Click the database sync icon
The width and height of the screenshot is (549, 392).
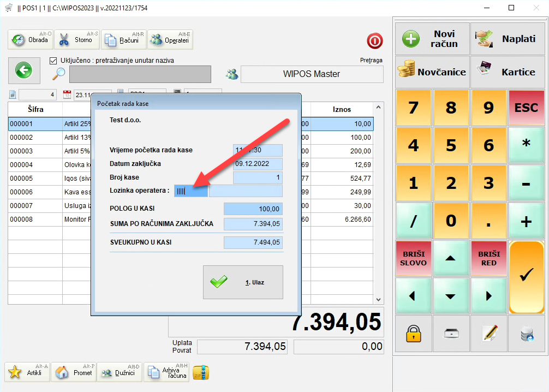(527, 333)
